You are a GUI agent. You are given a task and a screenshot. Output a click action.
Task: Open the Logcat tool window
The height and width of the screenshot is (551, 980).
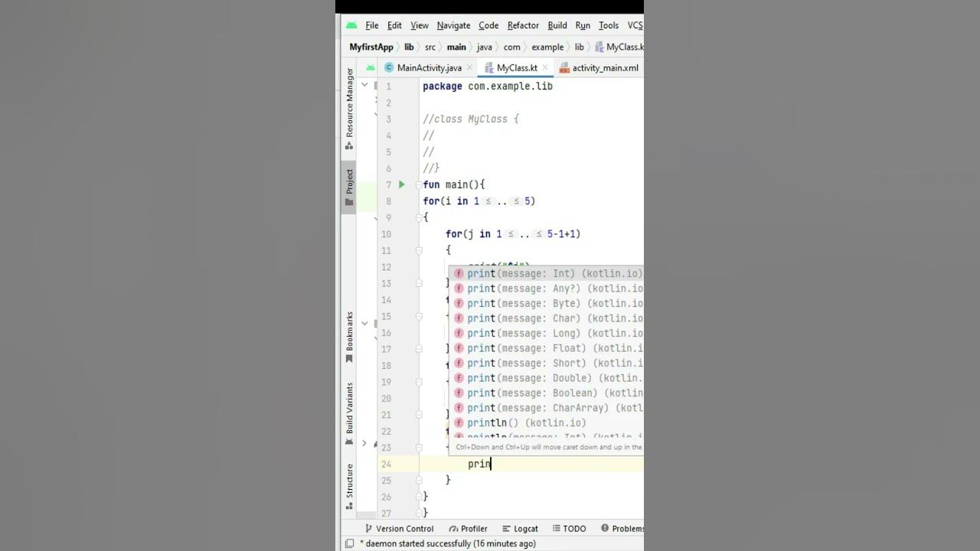[520, 529]
